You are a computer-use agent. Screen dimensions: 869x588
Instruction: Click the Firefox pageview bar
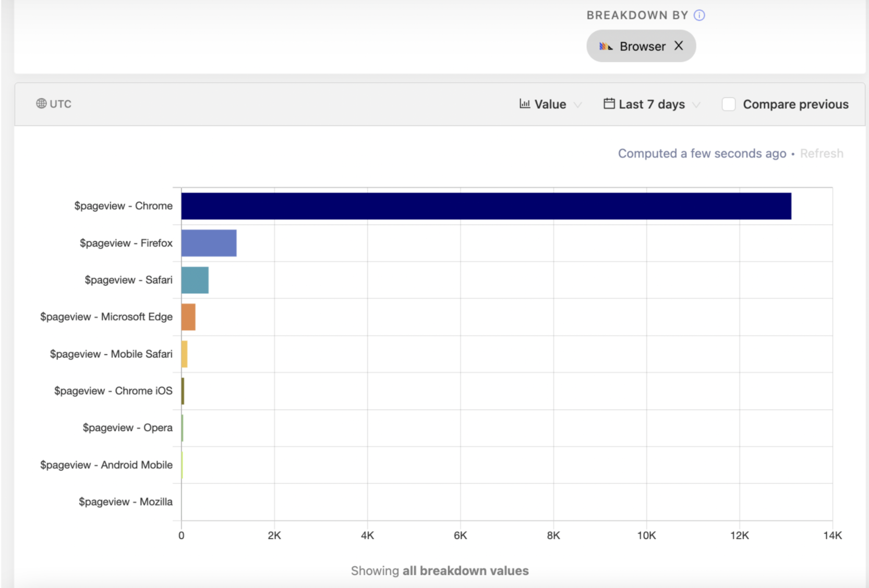209,243
